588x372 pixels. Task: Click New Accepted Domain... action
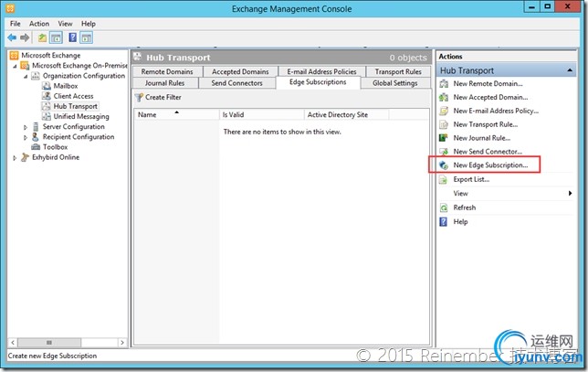[490, 97]
